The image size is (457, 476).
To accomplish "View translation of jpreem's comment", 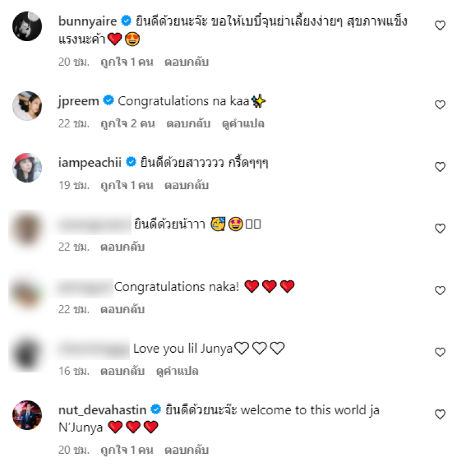I will (x=243, y=123).
